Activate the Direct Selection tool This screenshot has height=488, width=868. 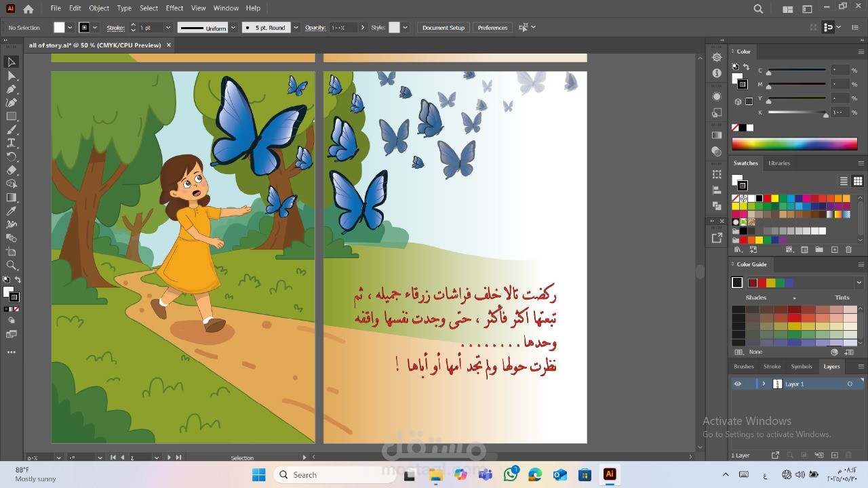(12, 75)
